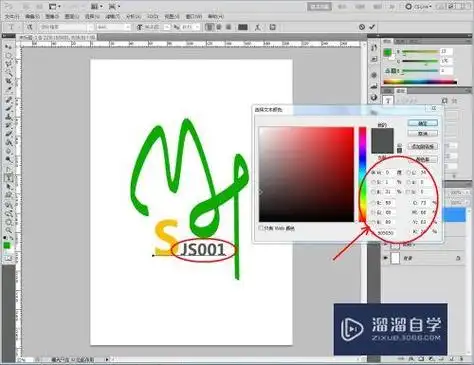Click the green foreground color swatch in the toolbox
Screen dimensions: 474x365
[6, 245]
